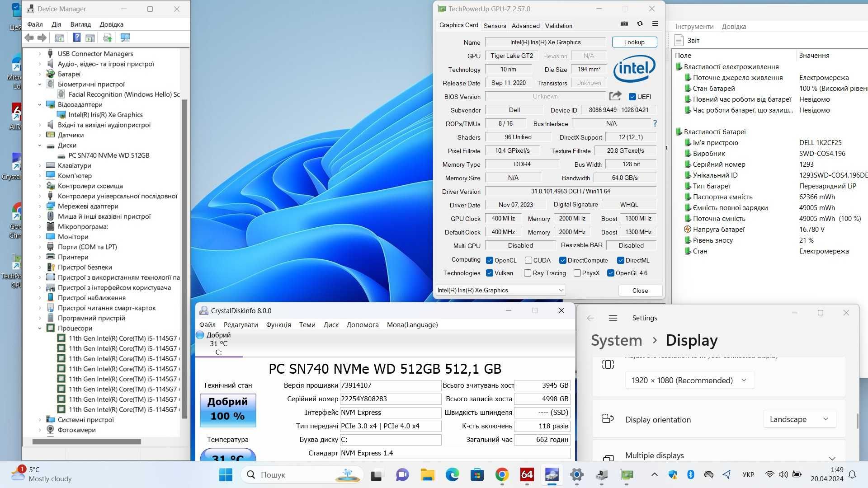This screenshot has width=868, height=488.
Task: Collapse the Відеоадаптери tree node
Action: coord(40,105)
